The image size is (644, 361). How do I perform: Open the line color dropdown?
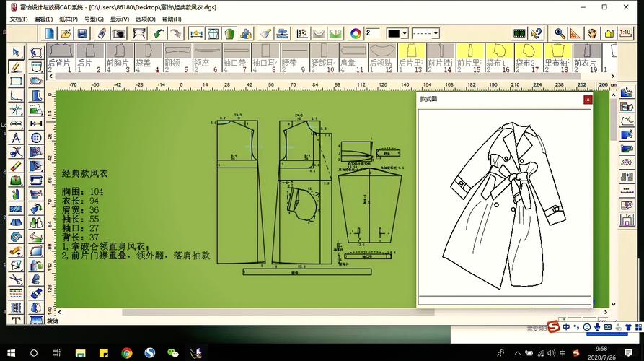(x=405, y=33)
